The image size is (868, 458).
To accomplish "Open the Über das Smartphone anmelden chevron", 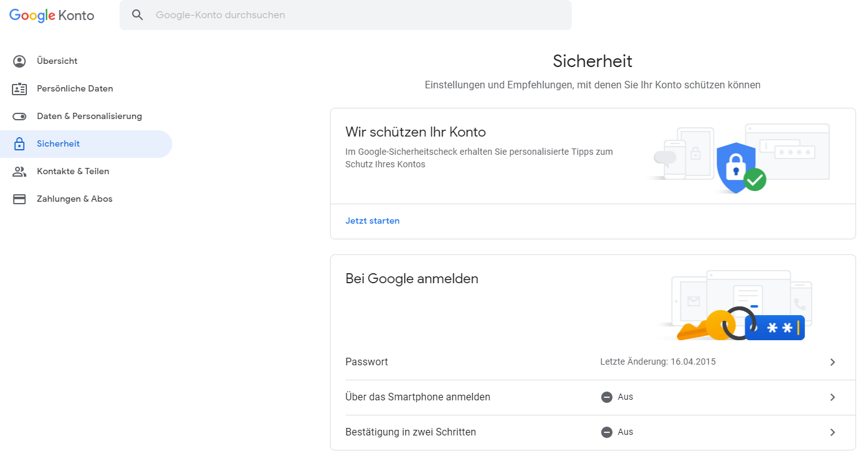I will [832, 397].
